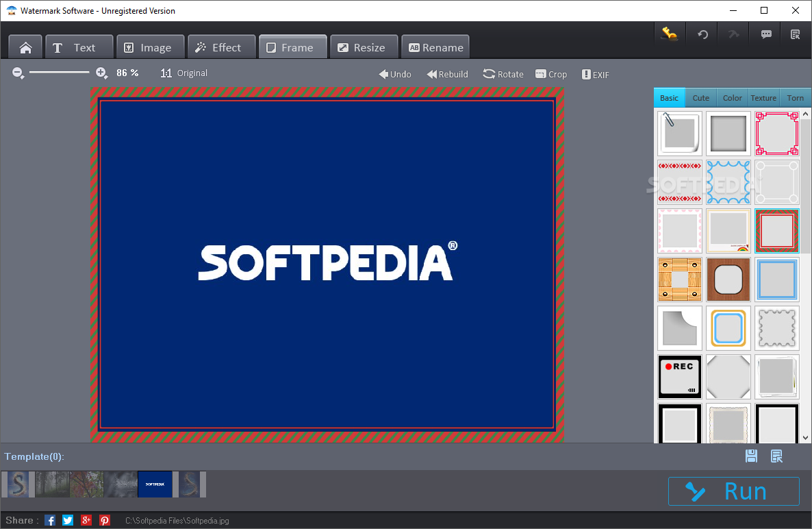The image size is (812, 529).
Task: View EXIF information
Action: tap(595, 74)
